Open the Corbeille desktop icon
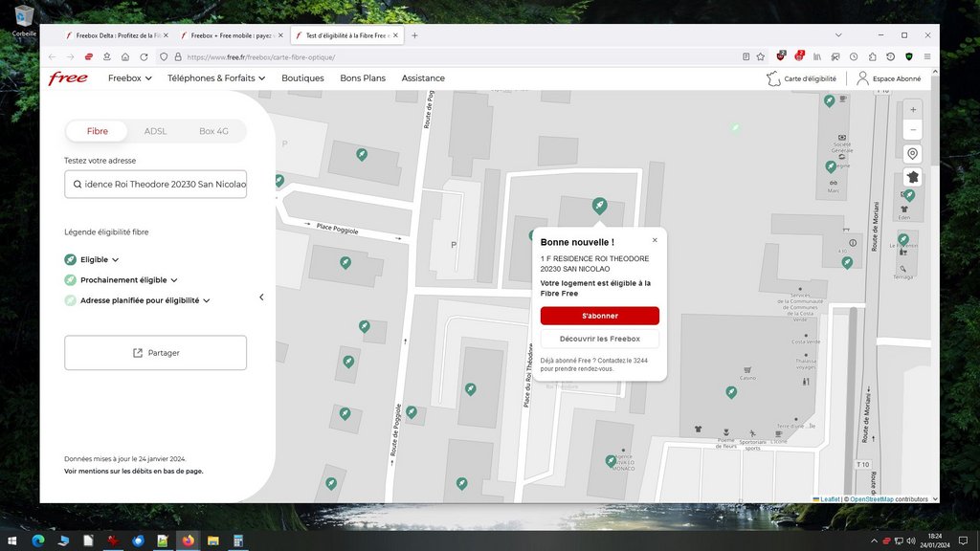The image size is (980, 551). point(24,21)
